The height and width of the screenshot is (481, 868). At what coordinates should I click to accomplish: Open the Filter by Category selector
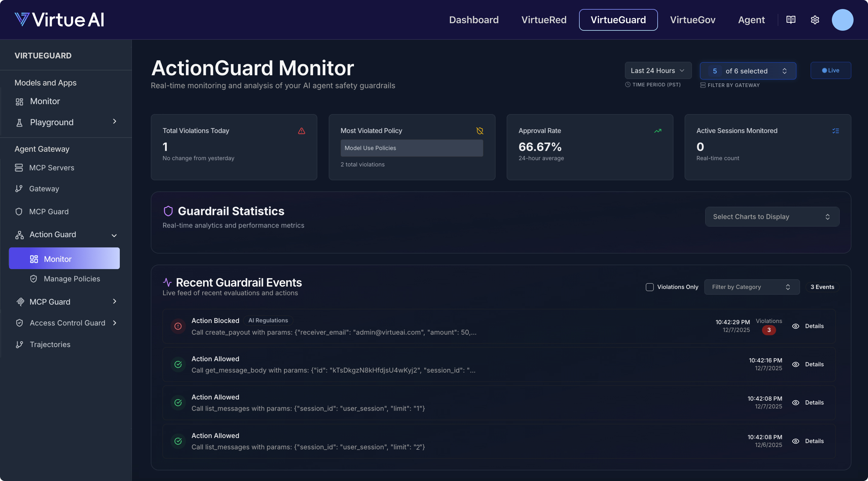[x=752, y=287]
